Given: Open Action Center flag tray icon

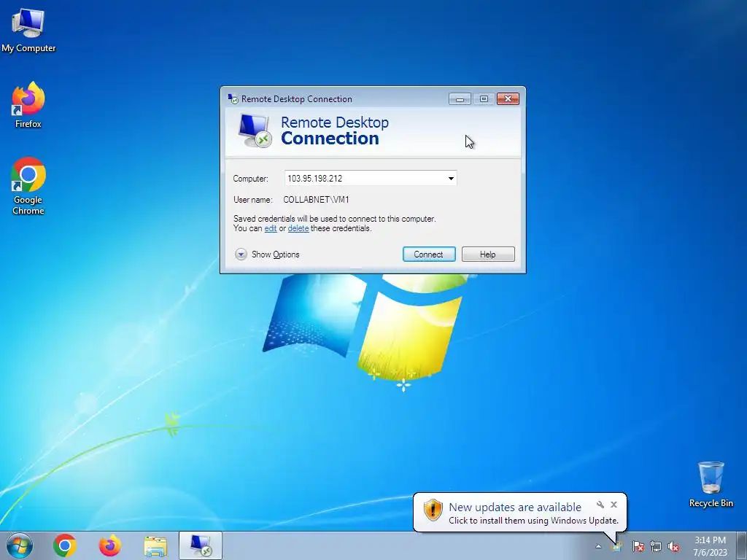Looking at the screenshot, I should (x=638, y=547).
